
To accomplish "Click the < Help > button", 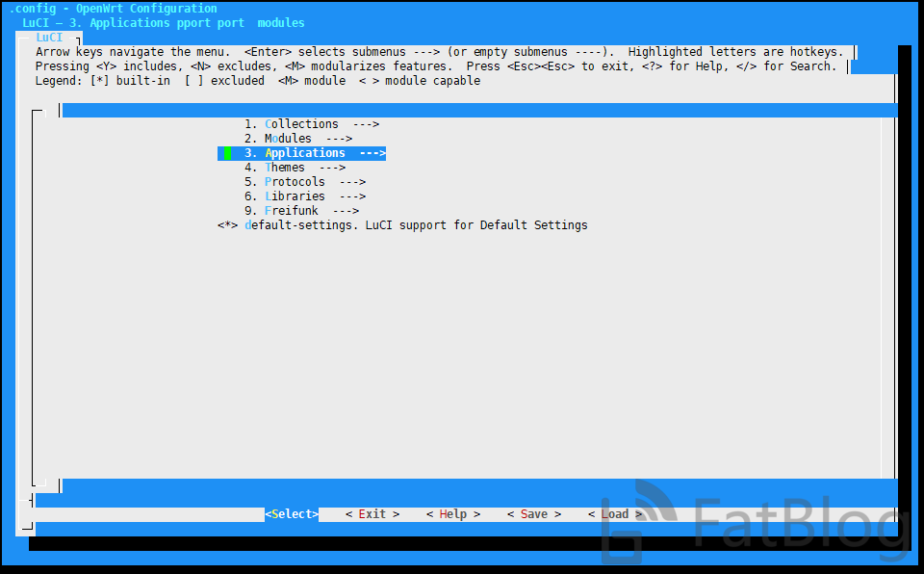I will pyautogui.click(x=453, y=514).
